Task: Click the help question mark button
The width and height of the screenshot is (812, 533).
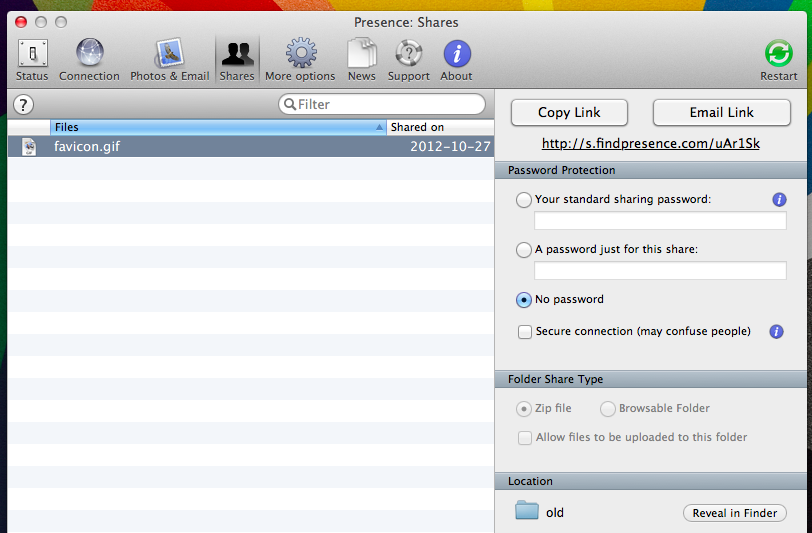Action: pos(24,105)
